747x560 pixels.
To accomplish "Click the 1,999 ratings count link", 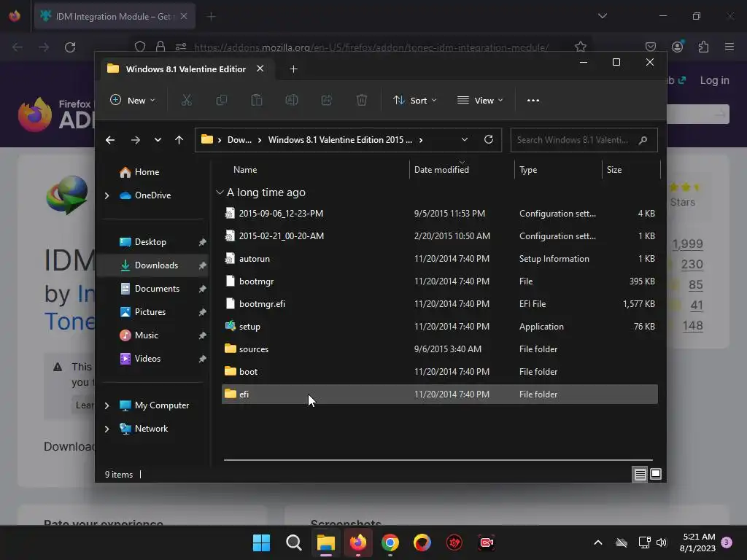I will (687, 244).
